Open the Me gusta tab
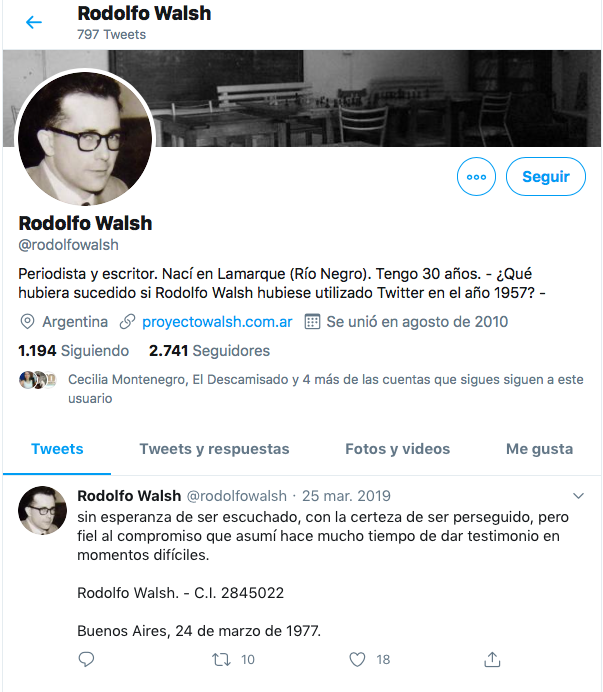 point(539,449)
